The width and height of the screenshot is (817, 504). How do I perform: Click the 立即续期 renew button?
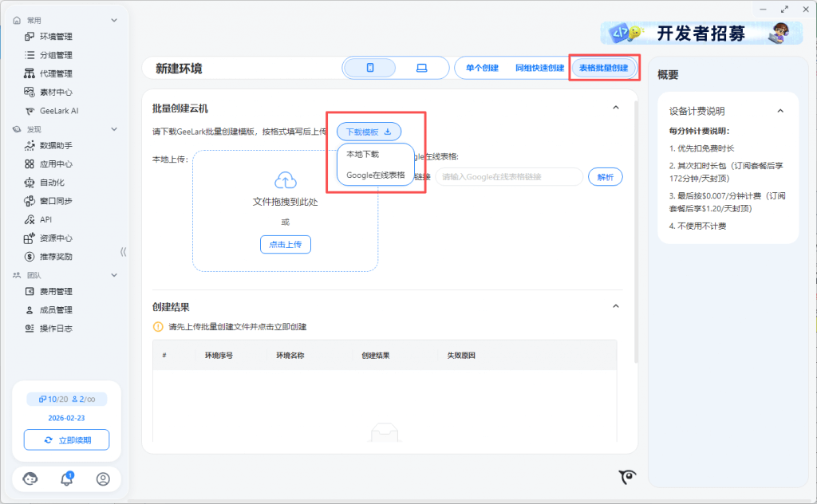pos(67,439)
